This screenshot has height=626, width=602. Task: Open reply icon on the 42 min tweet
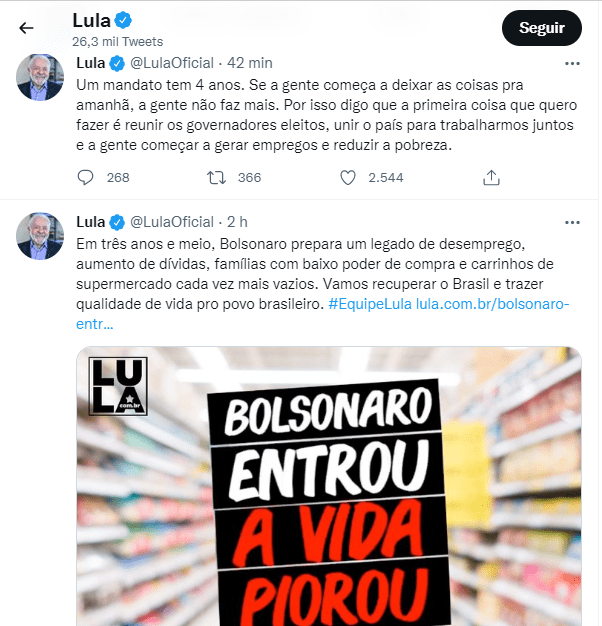point(85,178)
